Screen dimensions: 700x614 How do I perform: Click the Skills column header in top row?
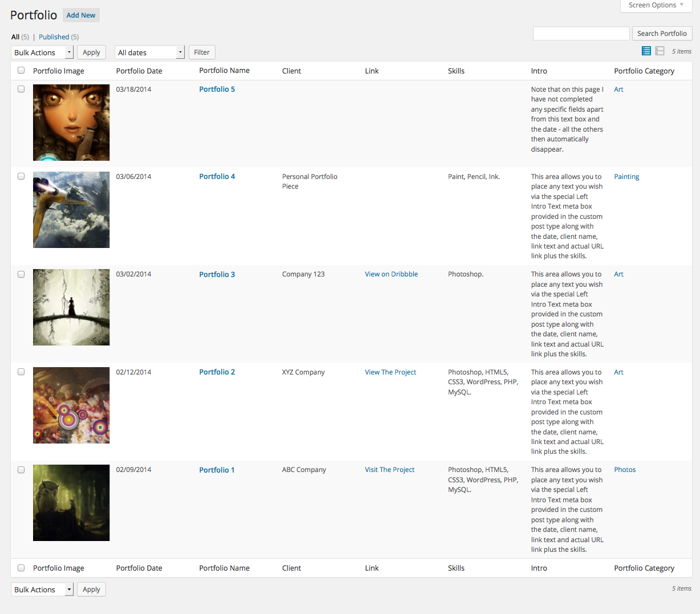click(456, 71)
